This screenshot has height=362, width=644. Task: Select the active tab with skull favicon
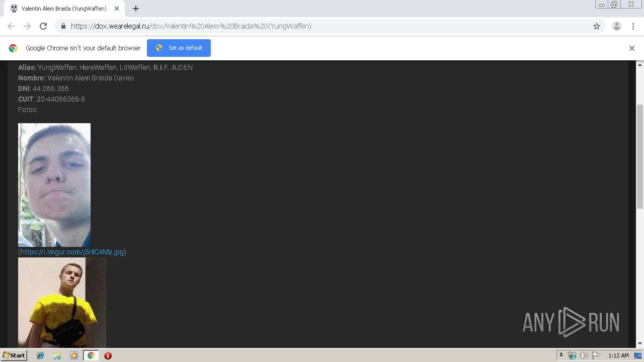[64, 9]
